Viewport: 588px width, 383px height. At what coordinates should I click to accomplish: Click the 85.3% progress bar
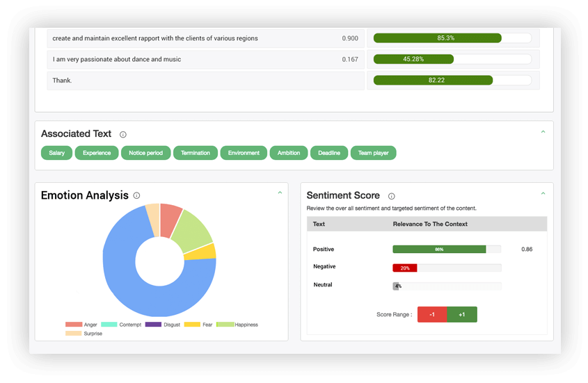coord(452,38)
